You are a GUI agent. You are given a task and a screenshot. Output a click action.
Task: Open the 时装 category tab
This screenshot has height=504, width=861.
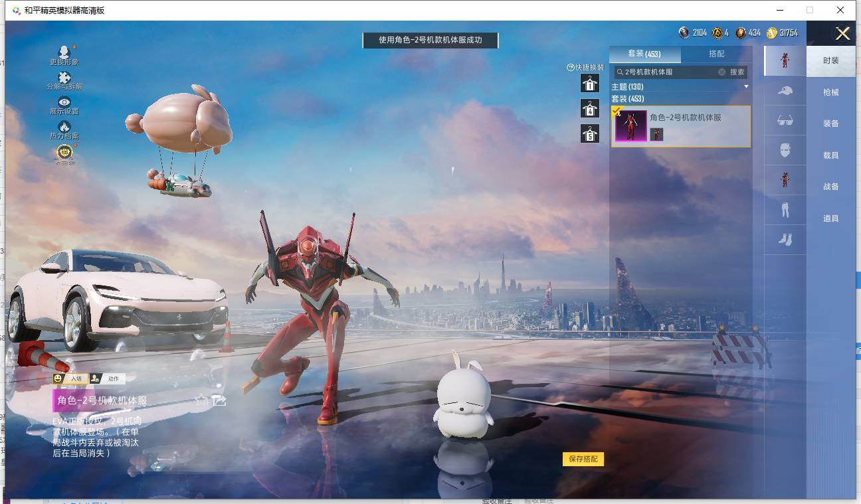831,60
